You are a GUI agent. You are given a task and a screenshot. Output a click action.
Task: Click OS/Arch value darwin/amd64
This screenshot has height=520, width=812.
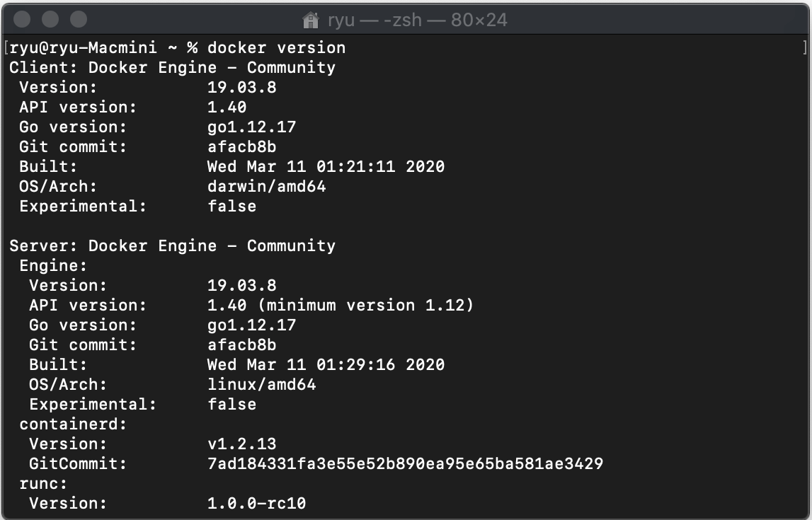tap(267, 186)
